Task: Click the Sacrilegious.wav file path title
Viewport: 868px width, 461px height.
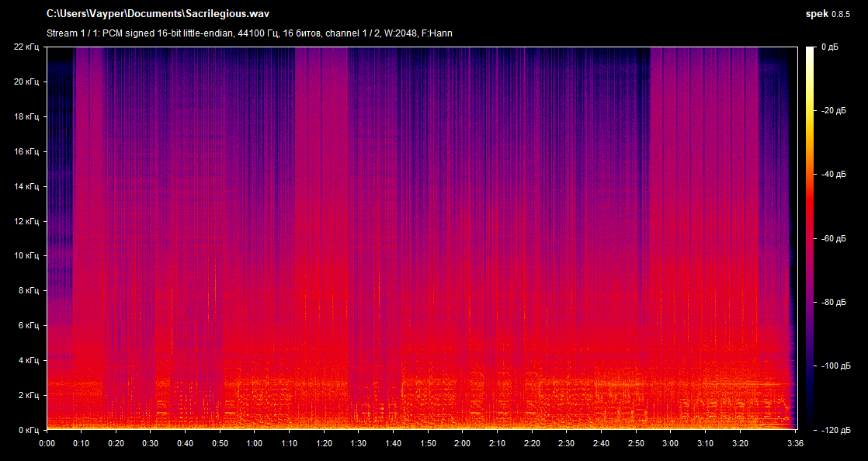Action: pyautogui.click(x=158, y=14)
